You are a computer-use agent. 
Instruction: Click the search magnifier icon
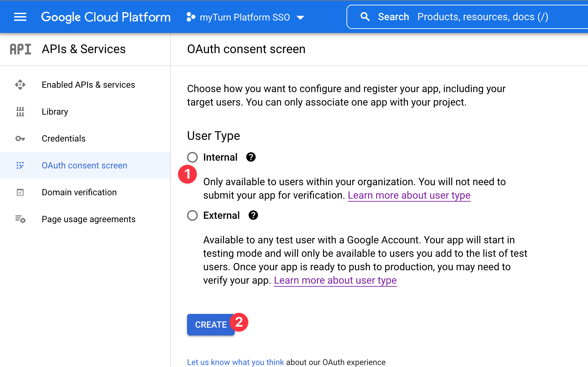point(365,17)
